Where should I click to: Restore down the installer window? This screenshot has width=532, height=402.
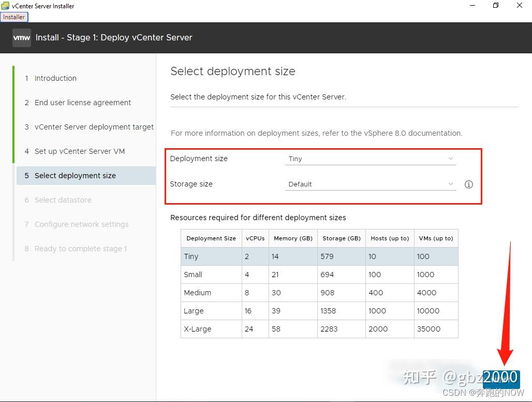point(496,6)
